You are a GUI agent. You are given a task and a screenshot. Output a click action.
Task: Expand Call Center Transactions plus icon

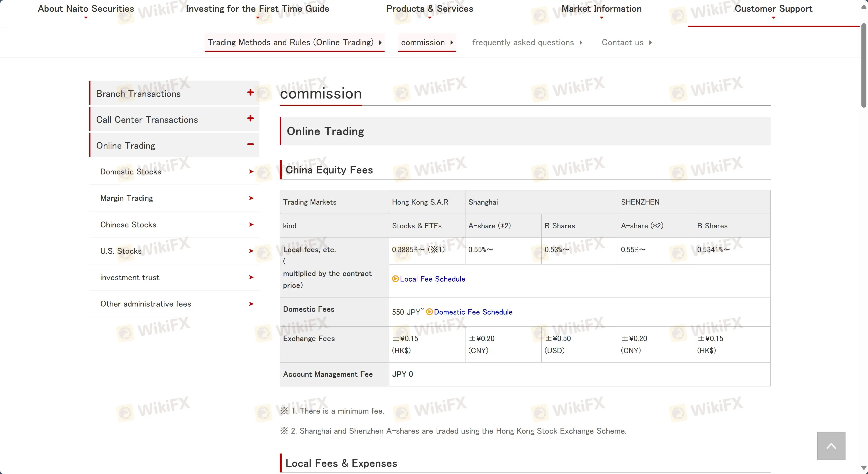[x=250, y=118]
